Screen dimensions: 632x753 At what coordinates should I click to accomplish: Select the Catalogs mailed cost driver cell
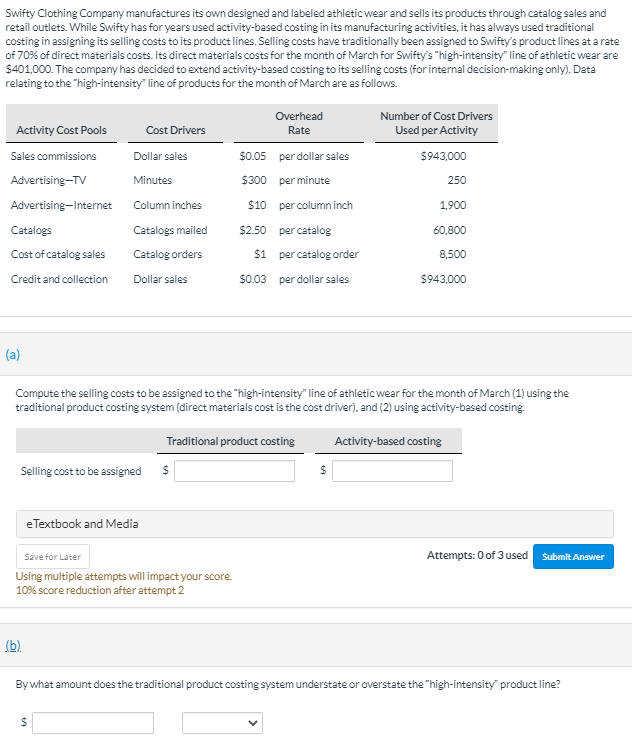click(170, 230)
